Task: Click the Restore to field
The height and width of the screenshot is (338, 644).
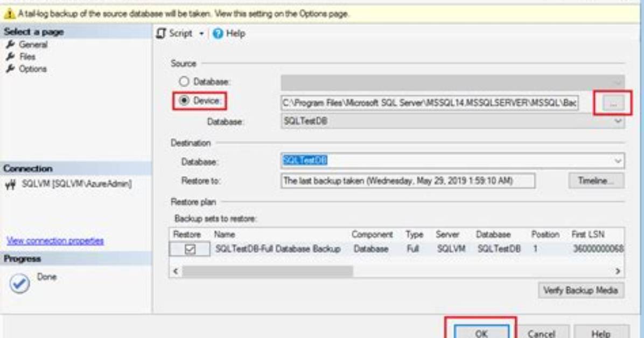Action: [x=408, y=181]
